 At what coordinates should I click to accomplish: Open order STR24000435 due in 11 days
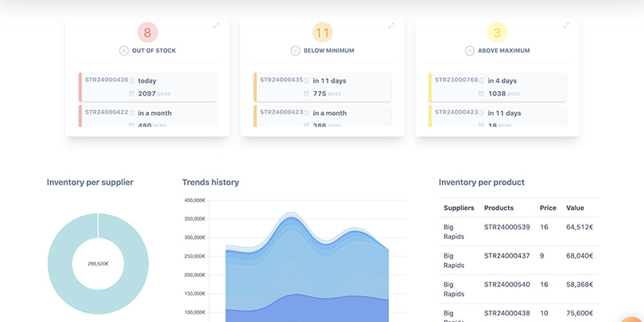coord(323,87)
